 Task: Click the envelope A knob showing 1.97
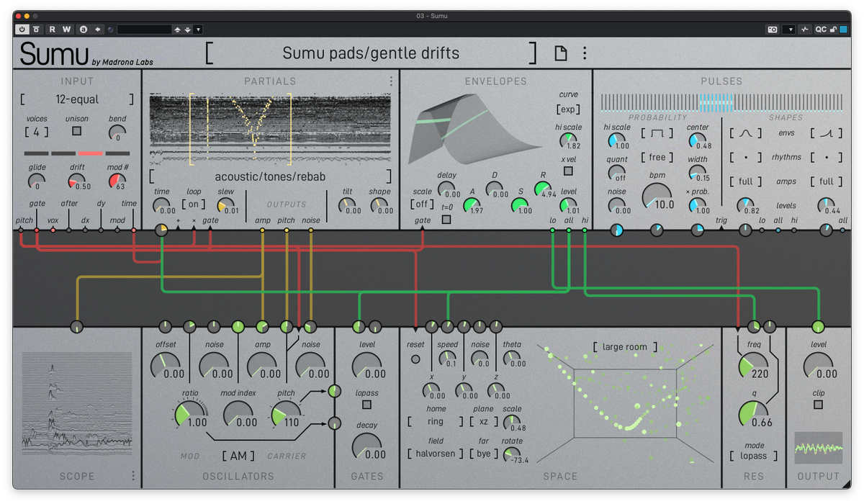tap(472, 205)
